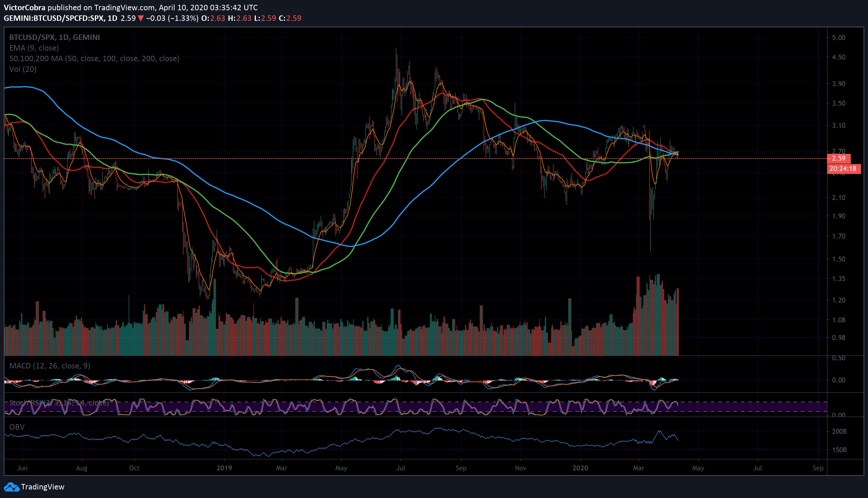Click the VictorCobra author name
Viewport: 868px width, 498px height.
pyautogui.click(x=25, y=8)
